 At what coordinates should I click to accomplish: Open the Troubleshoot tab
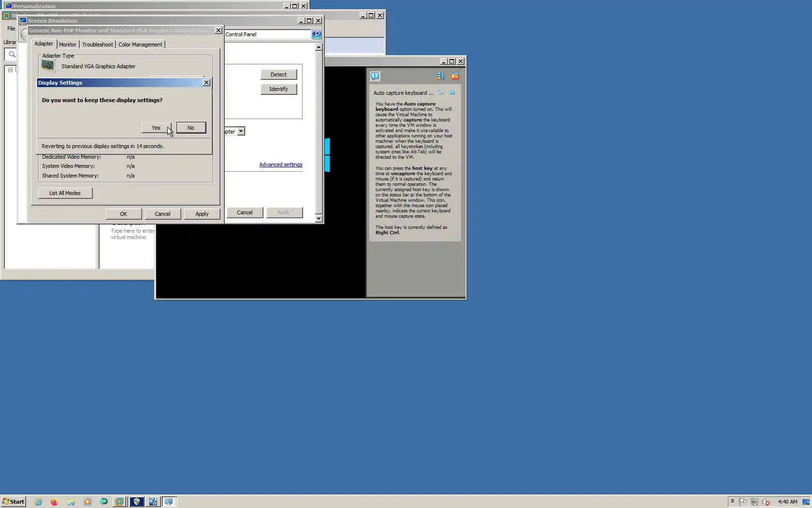click(98, 45)
